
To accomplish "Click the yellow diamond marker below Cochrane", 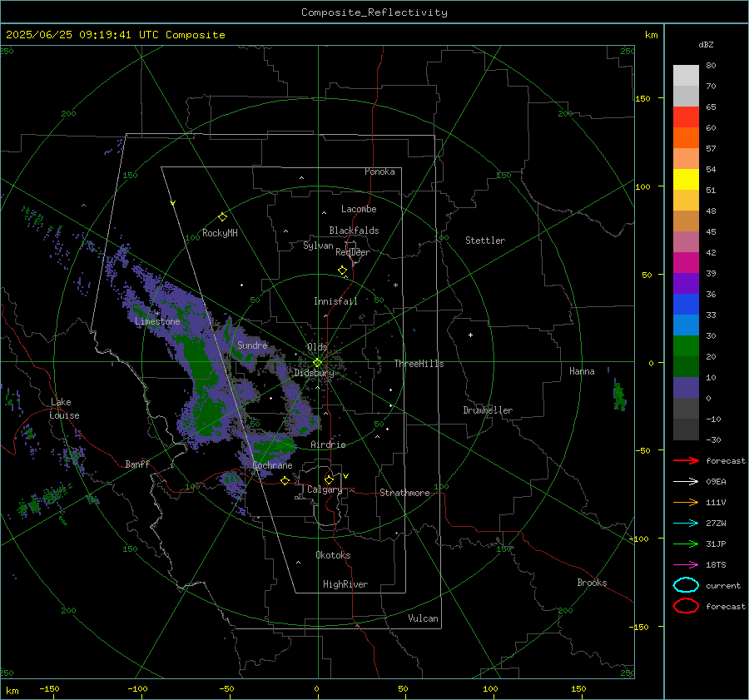I will (285, 481).
